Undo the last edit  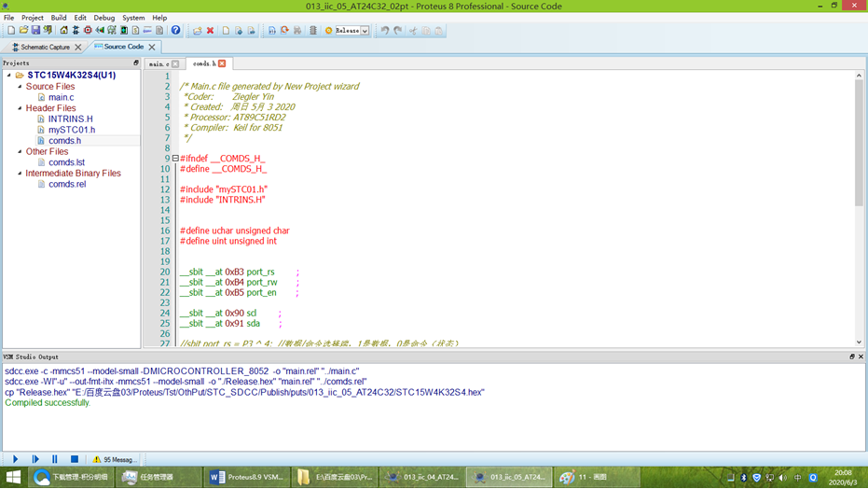click(385, 31)
